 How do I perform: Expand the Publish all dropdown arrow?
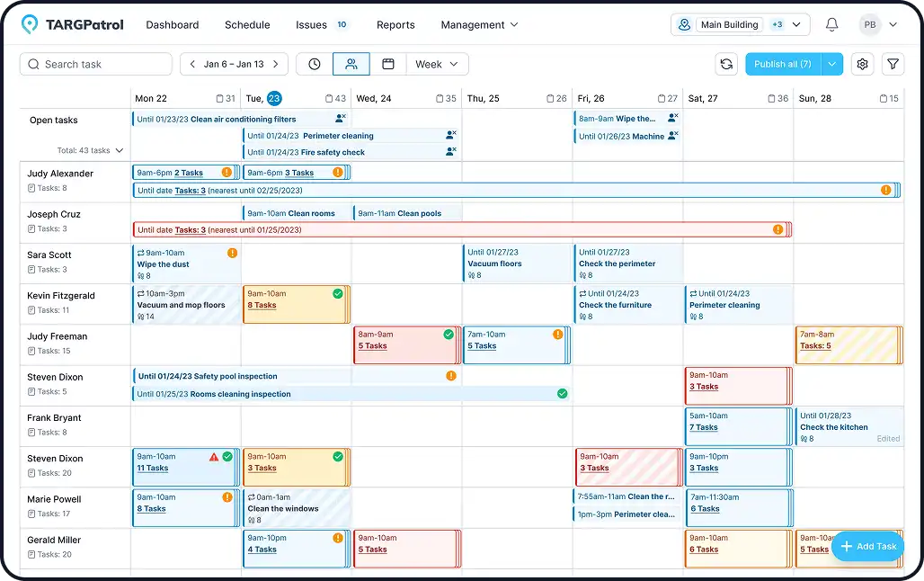831,64
